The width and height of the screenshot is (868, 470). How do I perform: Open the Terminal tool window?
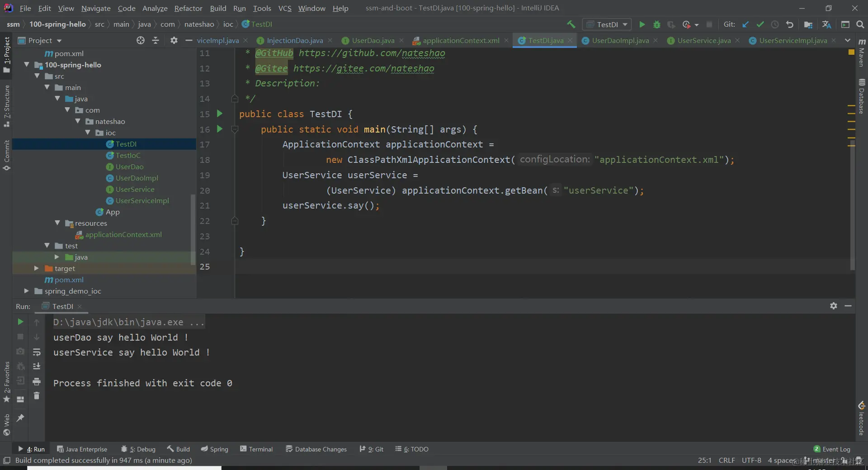256,449
